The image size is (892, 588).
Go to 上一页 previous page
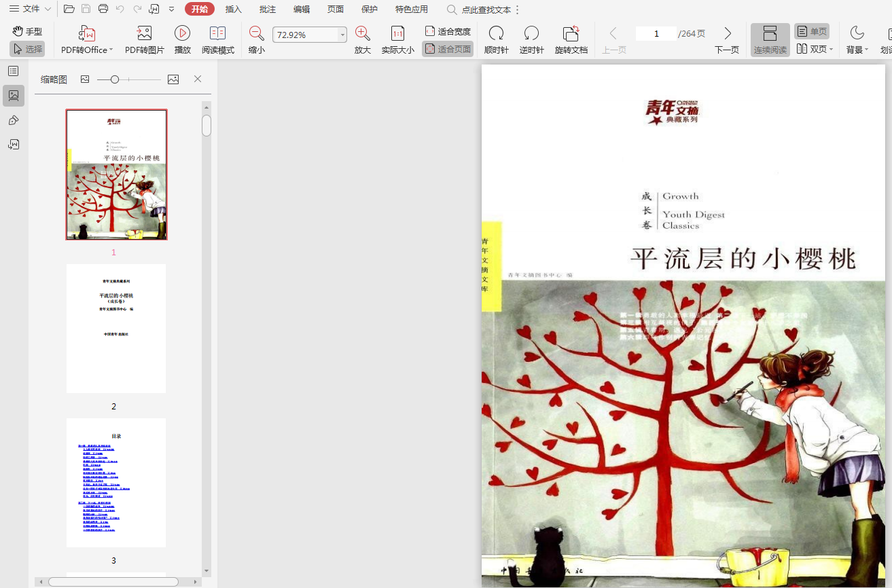tap(613, 41)
